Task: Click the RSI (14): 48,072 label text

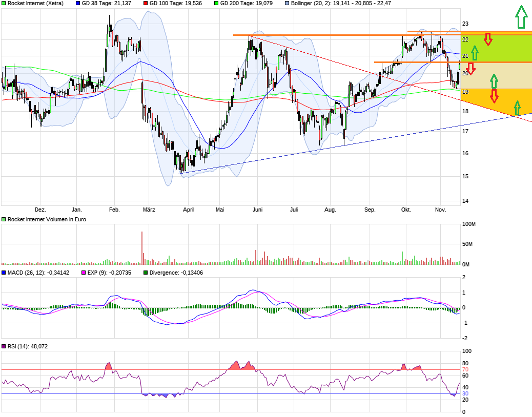Action: point(28,346)
